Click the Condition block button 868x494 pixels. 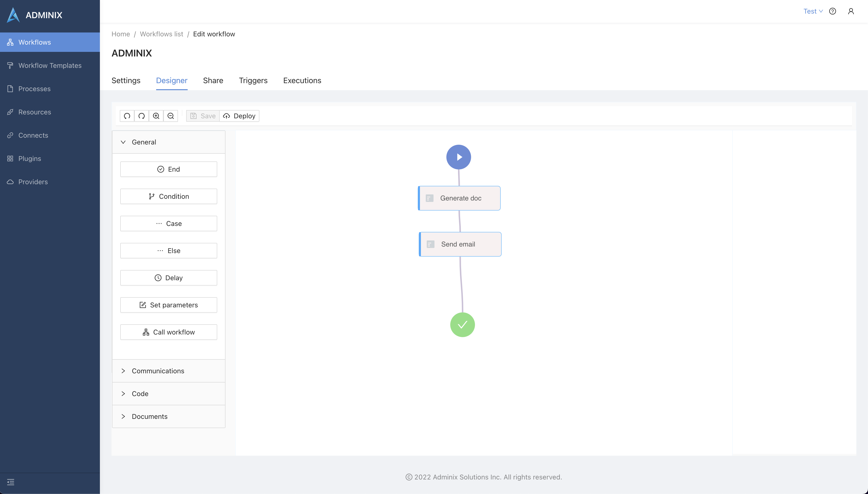(168, 196)
